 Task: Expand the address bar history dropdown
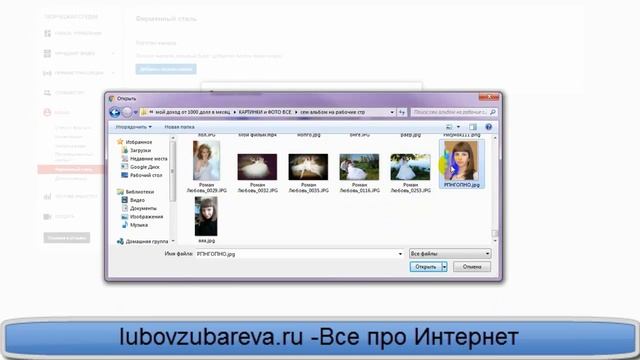click(392, 112)
